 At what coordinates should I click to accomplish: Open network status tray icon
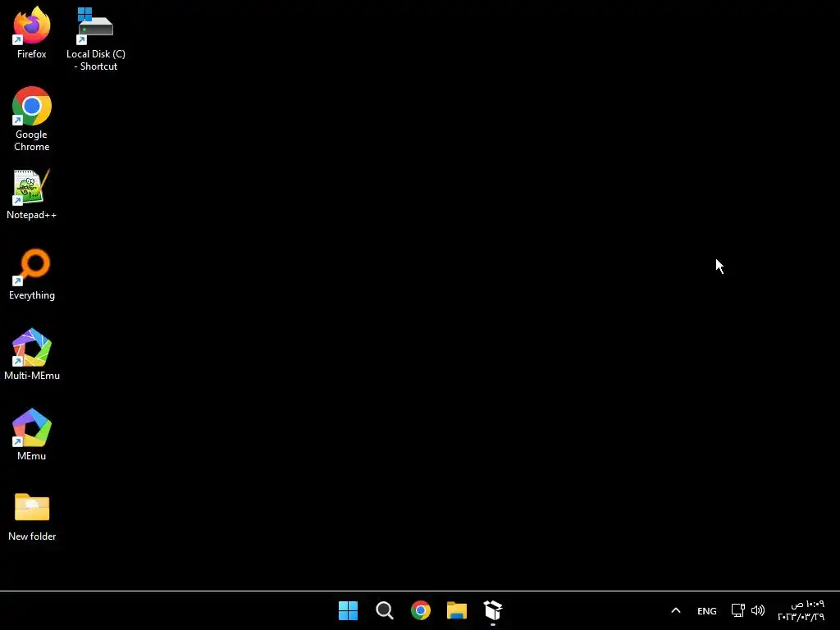click(x=737, y=610)
